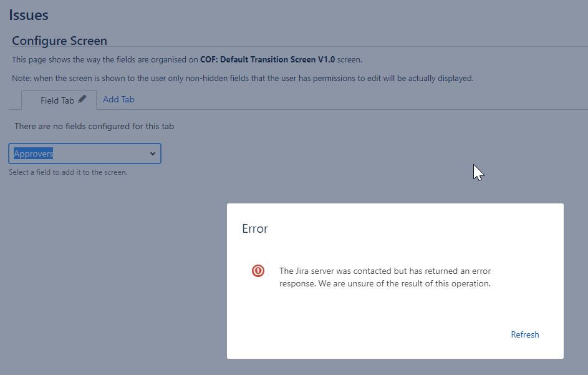Click the Error dialog title
The image size is (588, 375).
[254, 228]
